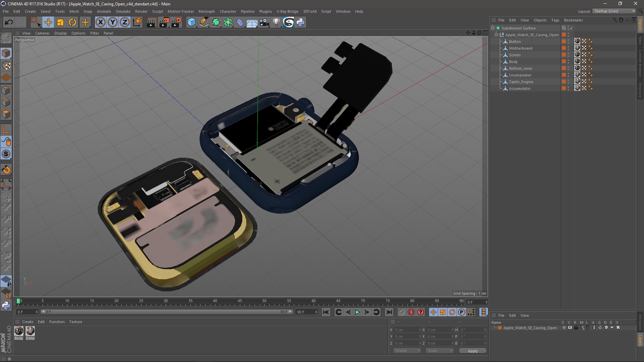Viewport: 644px width, 362px height.
Task: Select the Motherboard object
Action: (x=521, y=48)
